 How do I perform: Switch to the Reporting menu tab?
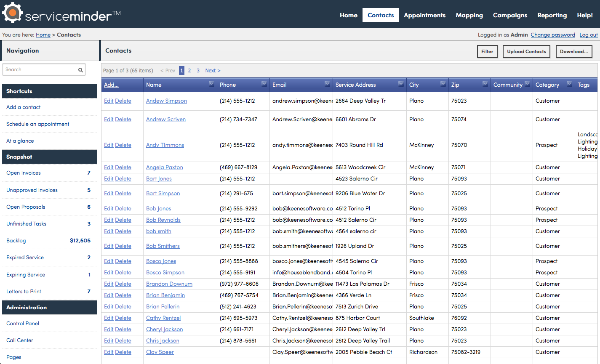coord(552,15)
